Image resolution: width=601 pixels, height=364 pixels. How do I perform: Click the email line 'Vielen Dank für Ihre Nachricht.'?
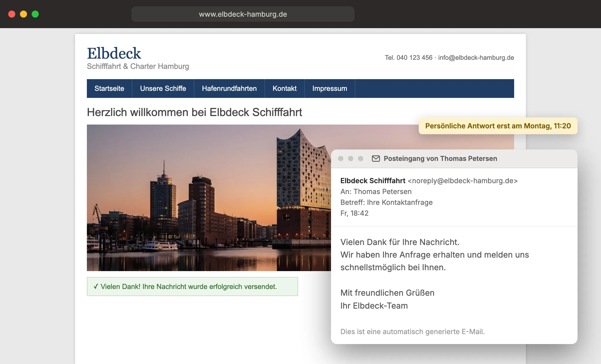click(x=400, y=242)
